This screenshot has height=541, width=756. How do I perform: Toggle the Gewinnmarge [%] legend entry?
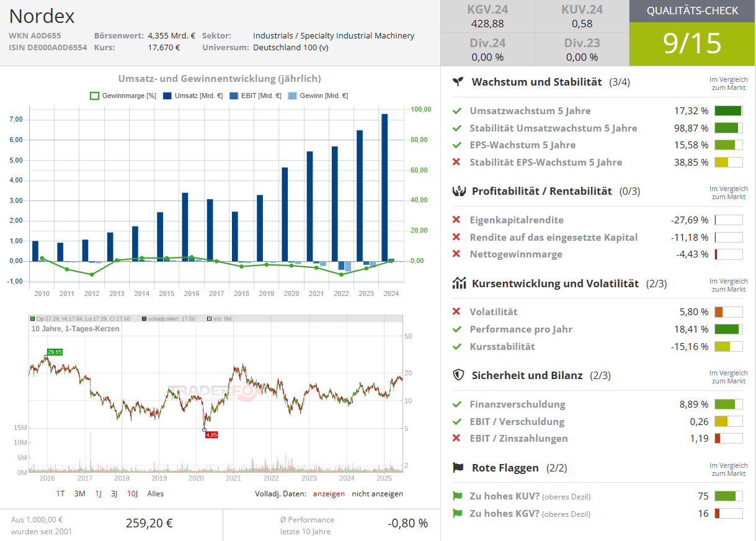(x=123, y=96)
